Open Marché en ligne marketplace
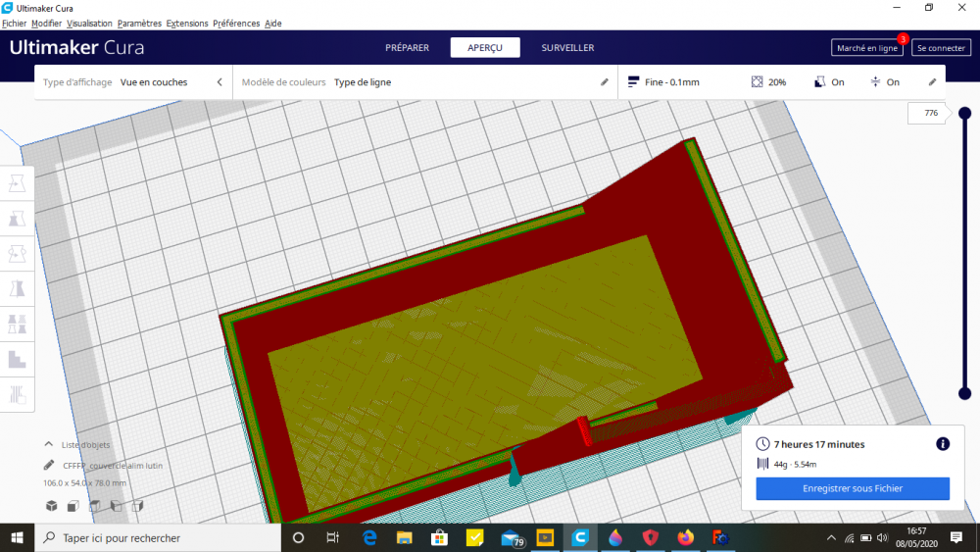980x552 pixels. click(x=867, y=47)
